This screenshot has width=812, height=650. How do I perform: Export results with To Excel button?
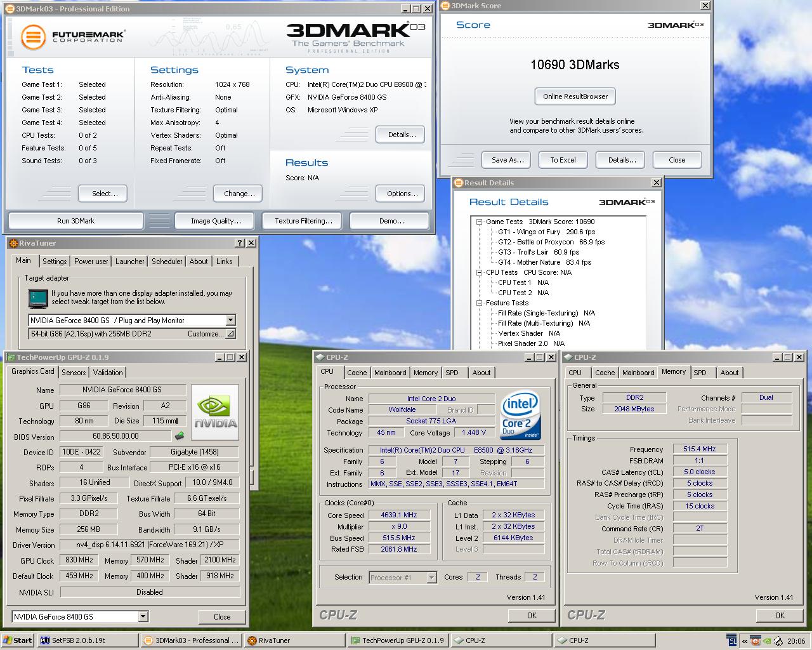(563, 160)
